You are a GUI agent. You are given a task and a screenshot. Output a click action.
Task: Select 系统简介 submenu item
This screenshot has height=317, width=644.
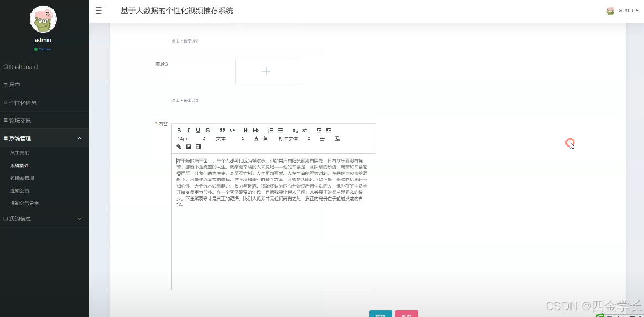(x=20, y=165)
